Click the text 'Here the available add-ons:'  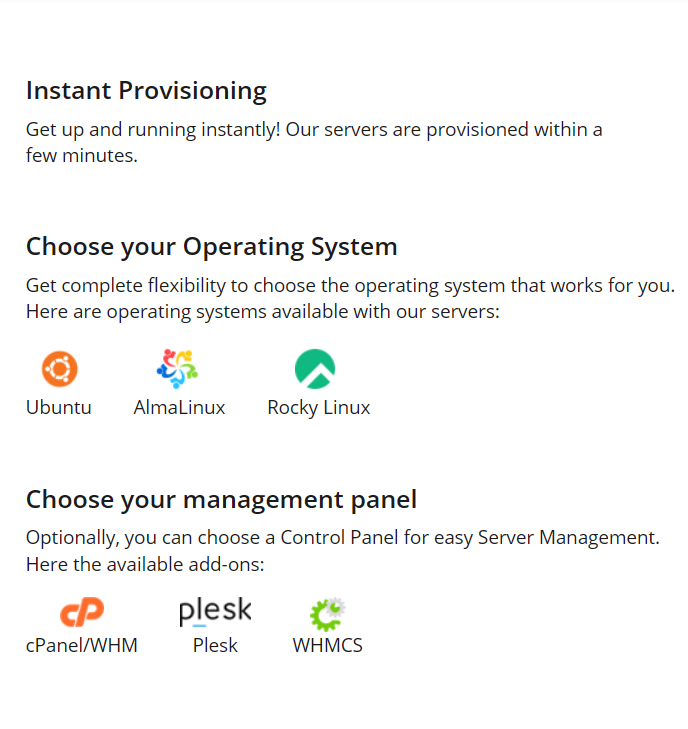[145, 565]
